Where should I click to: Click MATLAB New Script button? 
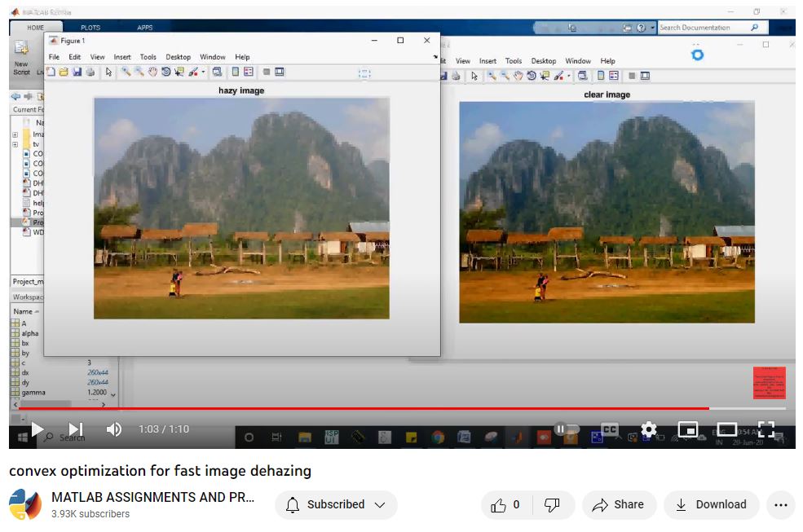point(21,57)
